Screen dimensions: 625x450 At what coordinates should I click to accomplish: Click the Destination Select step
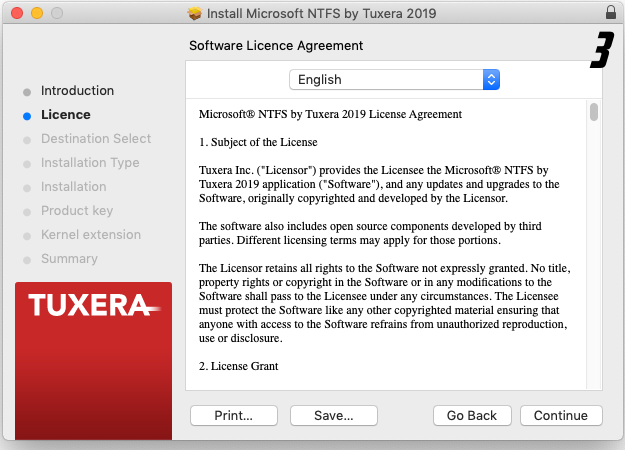pos(96,139)
